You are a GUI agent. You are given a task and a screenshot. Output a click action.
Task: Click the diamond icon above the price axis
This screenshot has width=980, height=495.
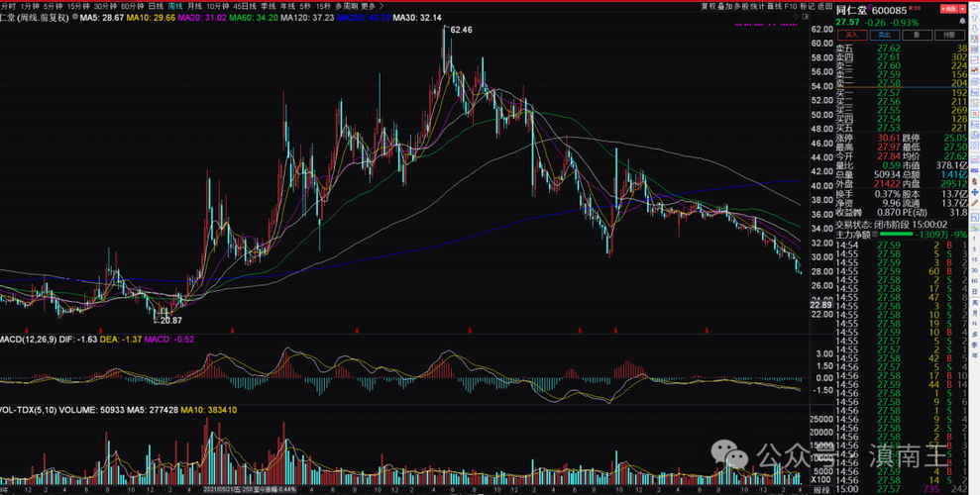point(797,17)
